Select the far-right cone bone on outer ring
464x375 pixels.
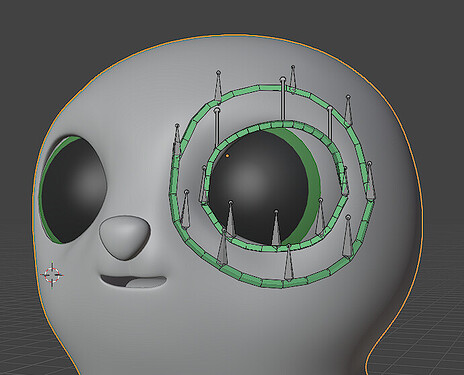370,181
